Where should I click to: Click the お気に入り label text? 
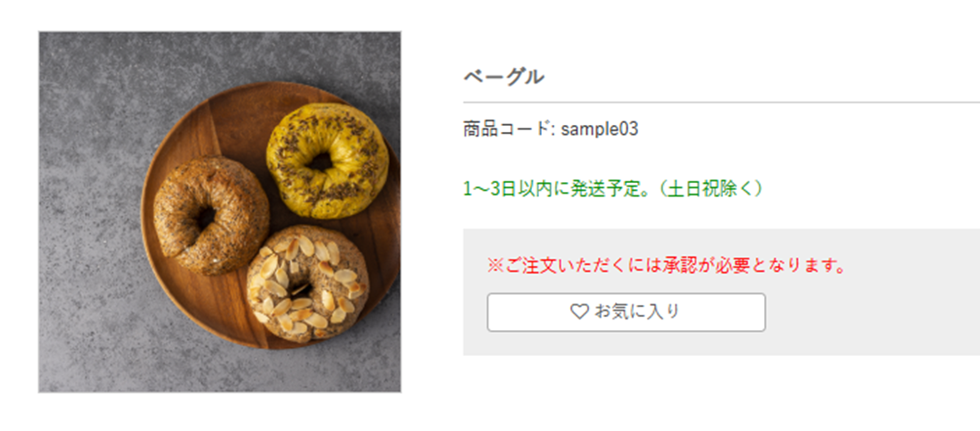(x=636, y=311)
